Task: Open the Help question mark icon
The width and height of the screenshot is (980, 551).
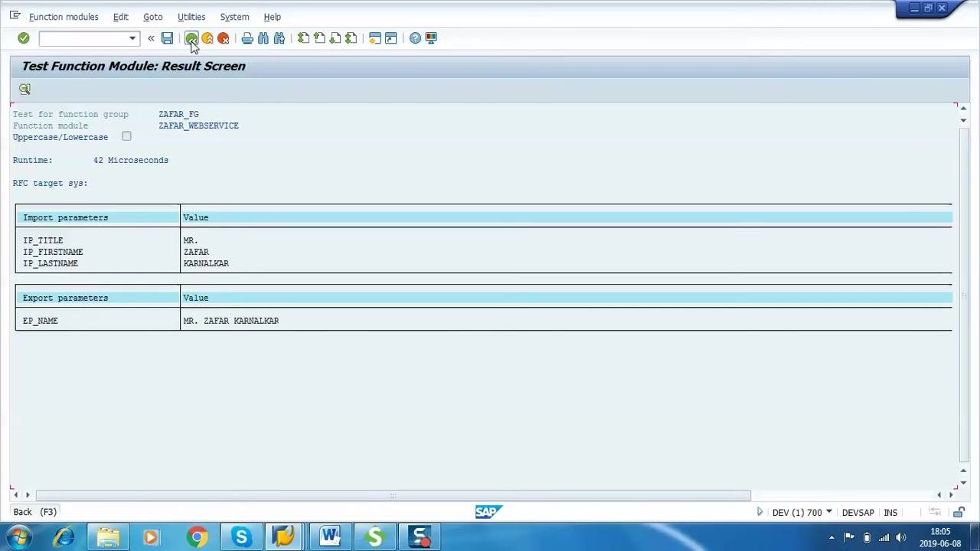Action: 415,38
